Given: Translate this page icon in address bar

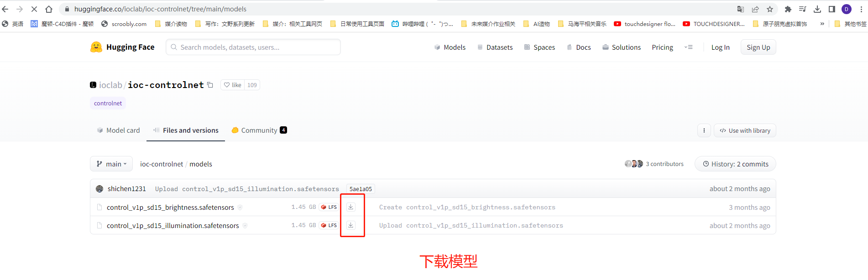Looking at the screenshot, I should [x=741, y=9].
